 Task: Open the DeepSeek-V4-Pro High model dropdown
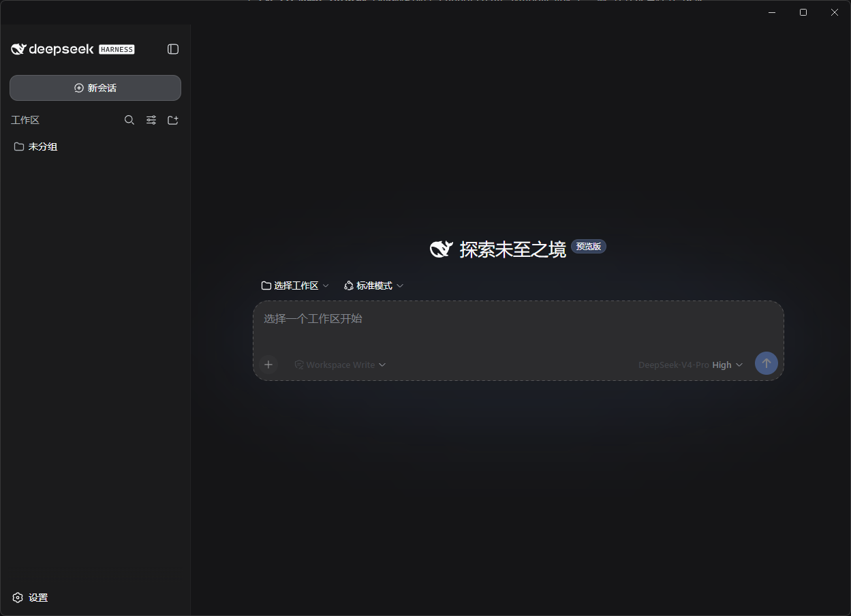coord(690,365)
